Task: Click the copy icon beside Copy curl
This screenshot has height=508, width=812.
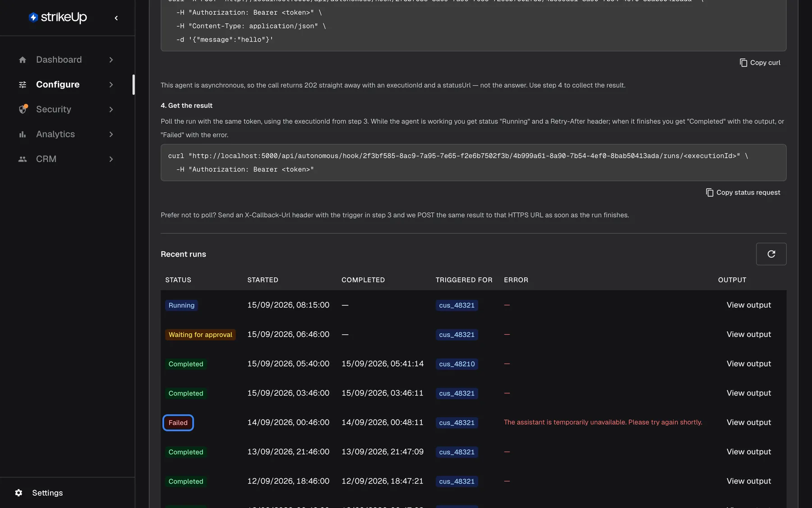Action: tap(743, 63)
